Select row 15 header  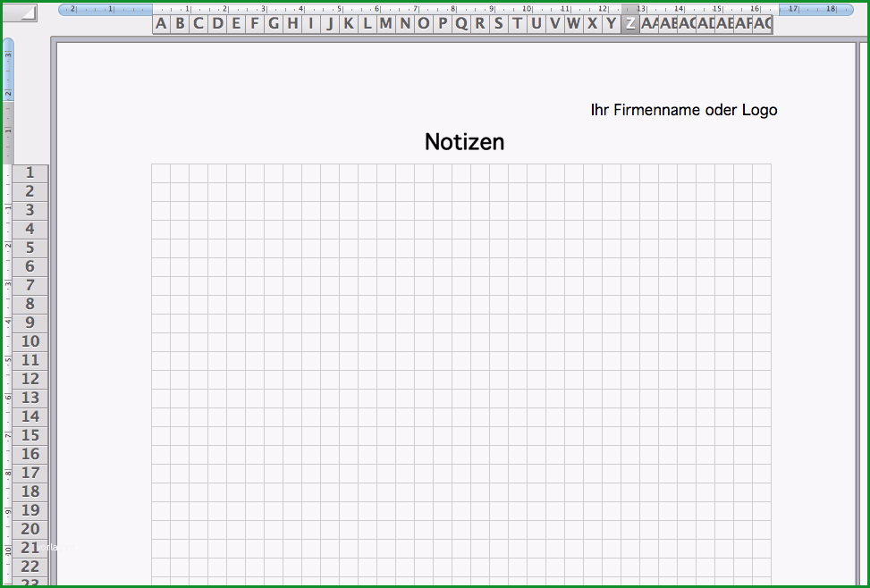(x=30, y=435)
